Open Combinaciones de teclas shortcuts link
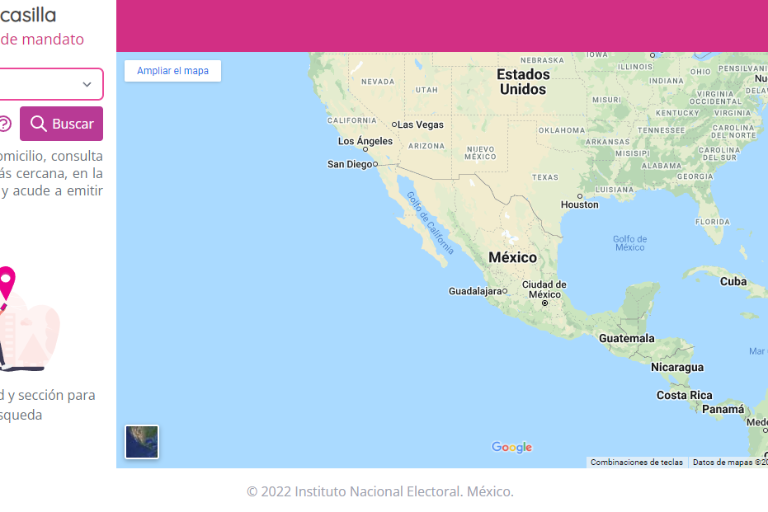This screenshot has width=768, height=512. tap(636, 462)
